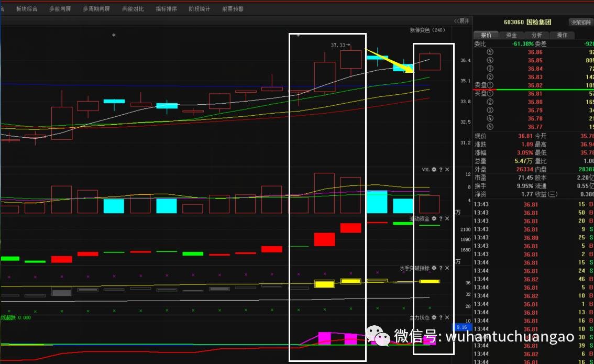The height and width of the screenshot is (364, 594).
Task: Switch to the 分析 tab
Action: pyautogui.click(x=536, y=35)
